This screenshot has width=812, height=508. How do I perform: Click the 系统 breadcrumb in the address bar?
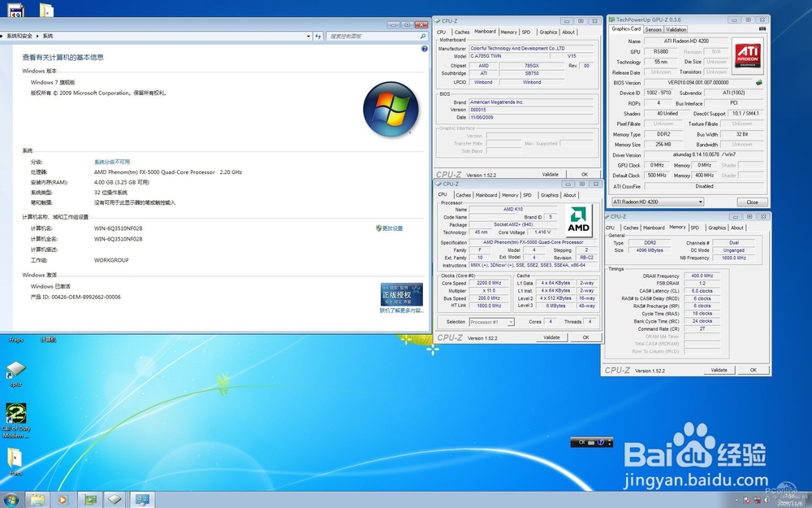point(48,36)
